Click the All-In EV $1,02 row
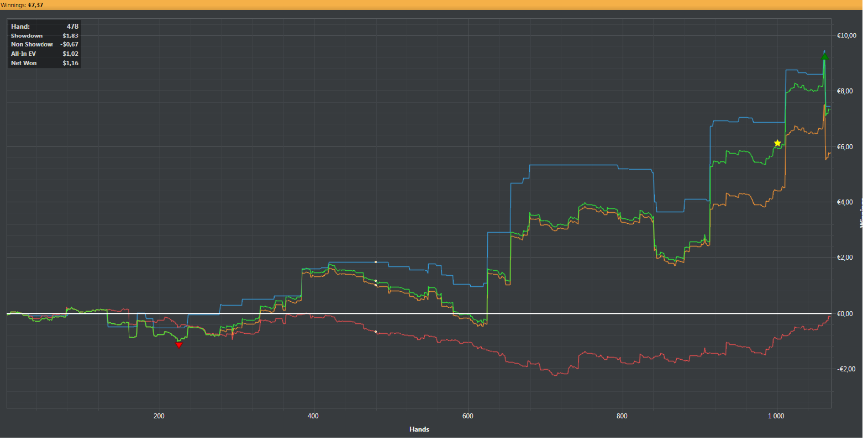 (45, 54)
